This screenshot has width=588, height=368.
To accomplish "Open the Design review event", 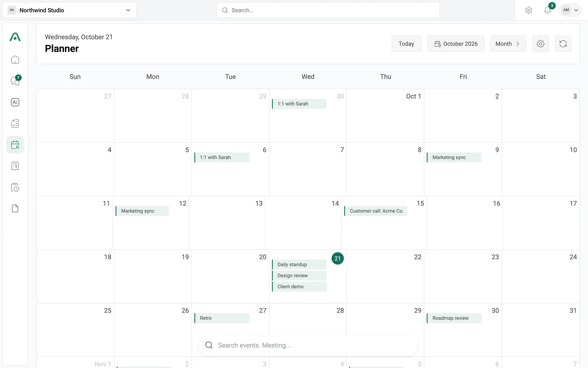I will pos(299,276).
